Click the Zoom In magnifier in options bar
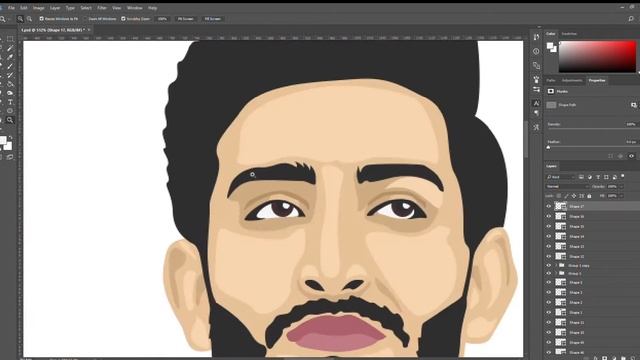640x360 pixels. pyautogui.click(x=20, y=19)
